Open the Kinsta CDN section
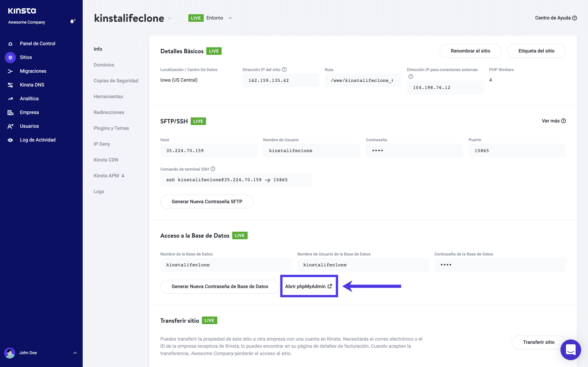Viewport: 588px width, 367px height. 106,160
